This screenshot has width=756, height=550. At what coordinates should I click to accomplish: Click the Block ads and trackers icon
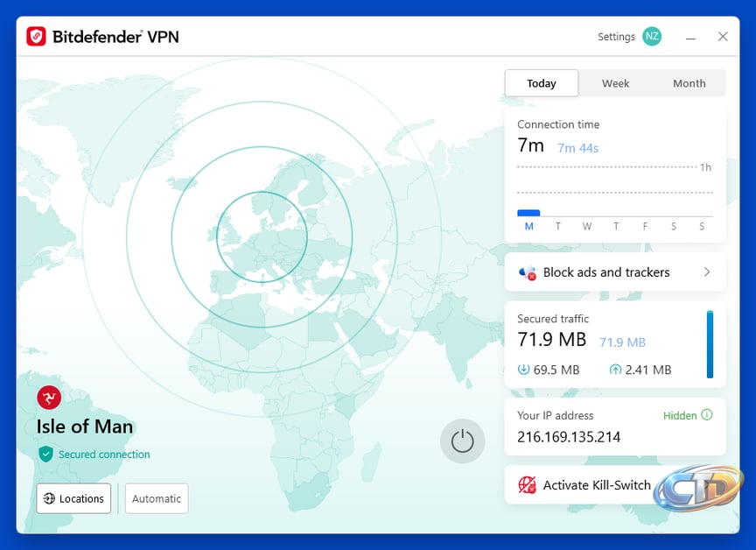528,272
